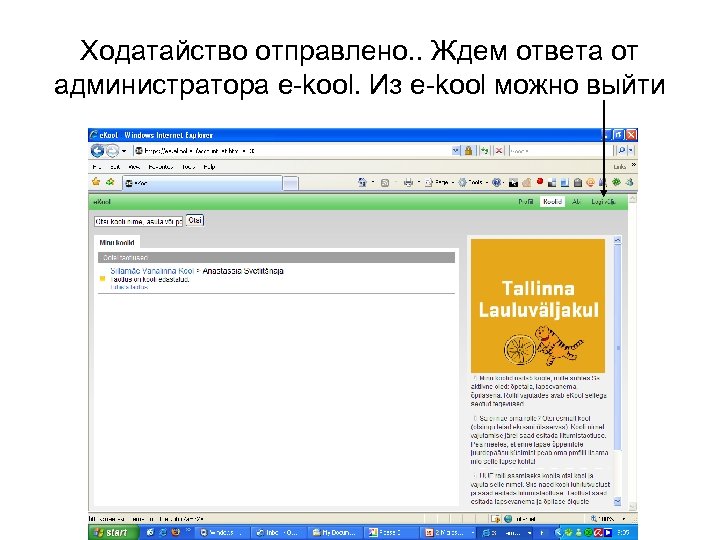The image size is (720, 540).
Task: Select the eKool browser tab
Action: click(x=202, y=183)
